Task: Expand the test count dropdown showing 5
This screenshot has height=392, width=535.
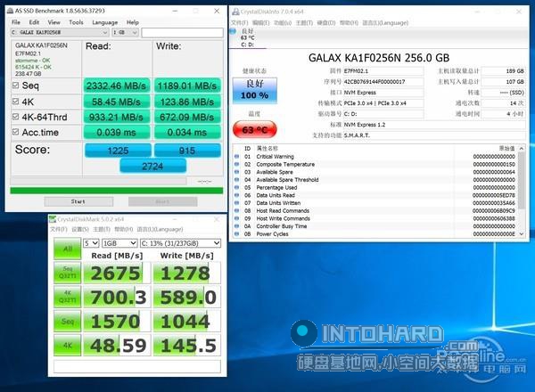Action: 91,243
